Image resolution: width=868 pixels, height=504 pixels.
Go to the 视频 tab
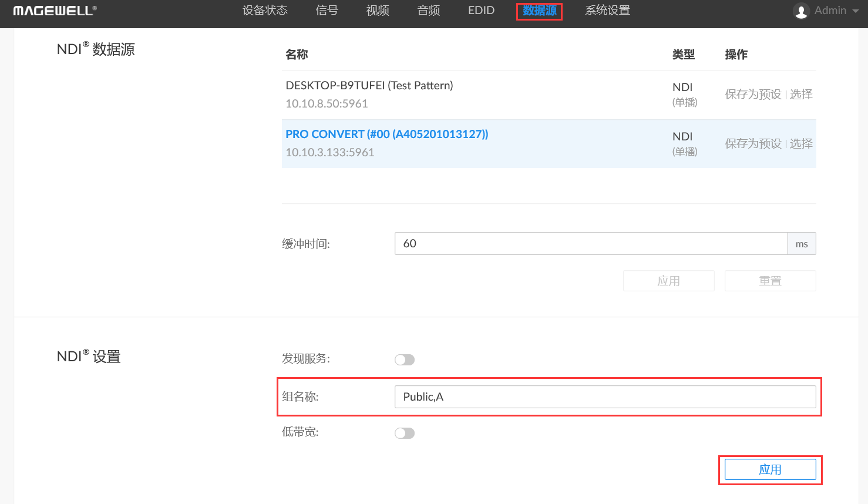tap(378, 11)
